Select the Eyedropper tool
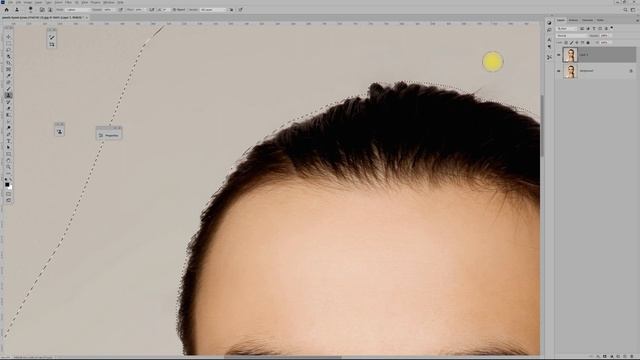This screenshot has width=640, height=360. pos(9,76)
